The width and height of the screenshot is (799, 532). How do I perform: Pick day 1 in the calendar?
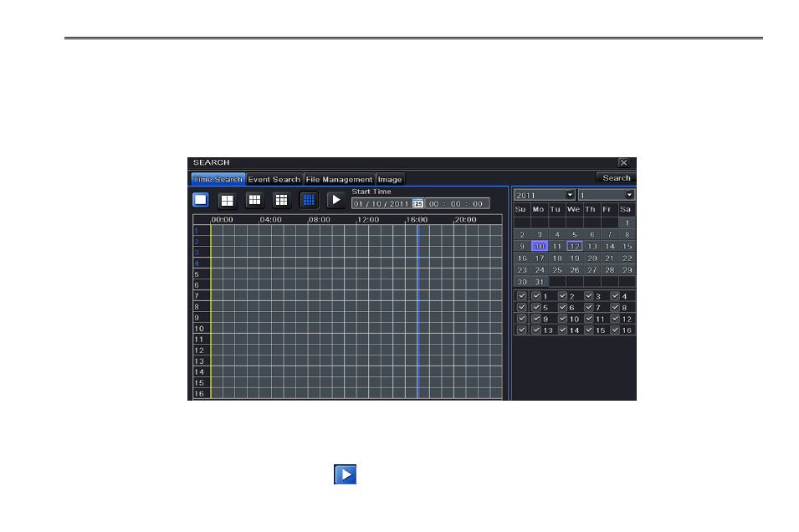[627, 223]
